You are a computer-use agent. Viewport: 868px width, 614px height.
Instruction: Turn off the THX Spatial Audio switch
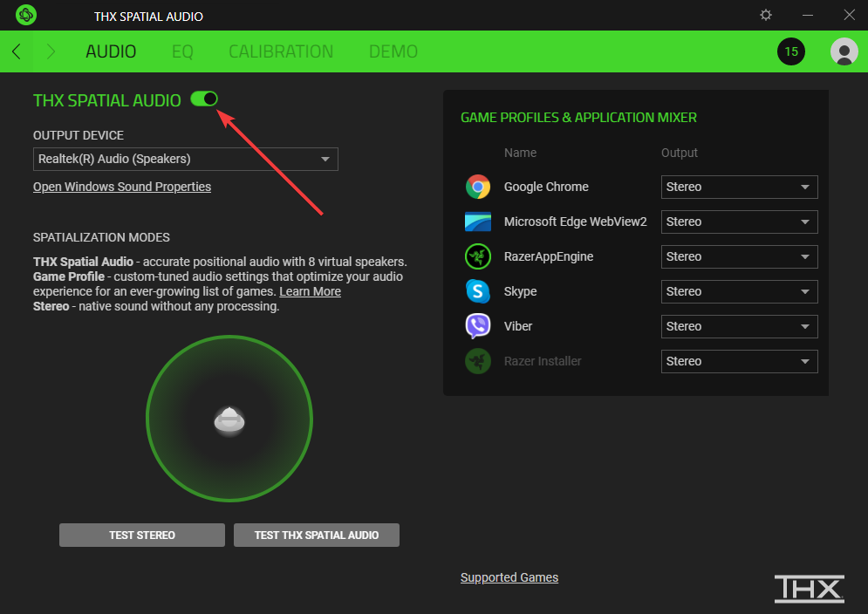[204, 99]
